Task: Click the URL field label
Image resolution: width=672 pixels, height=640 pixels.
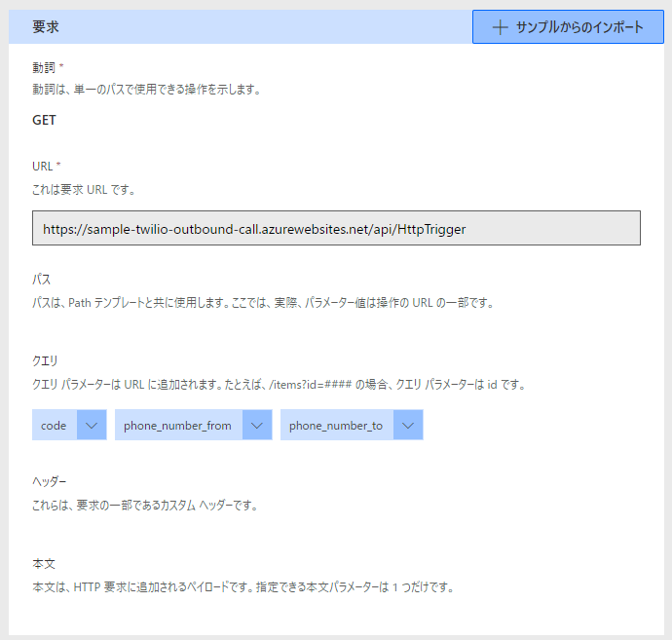Action: (43, 166)
